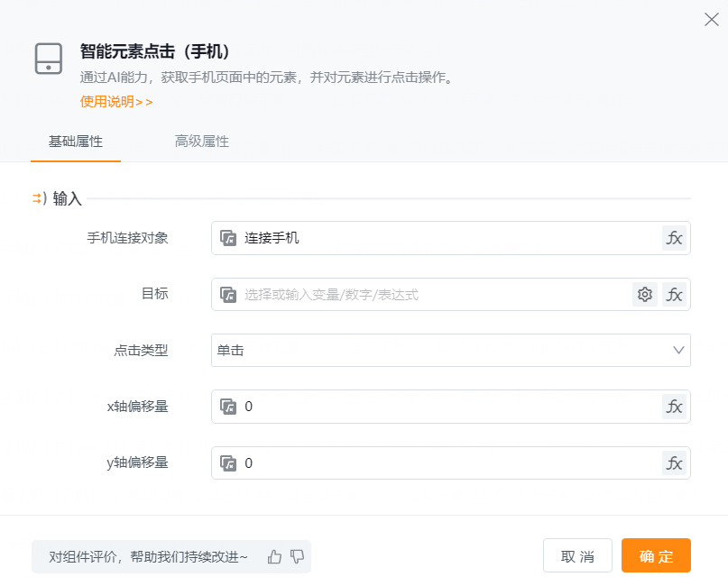Screen dimensions: 728x586
Task: Click the thumbs up feedback icon
Action: pyautogui.click(x=275, y=557)
